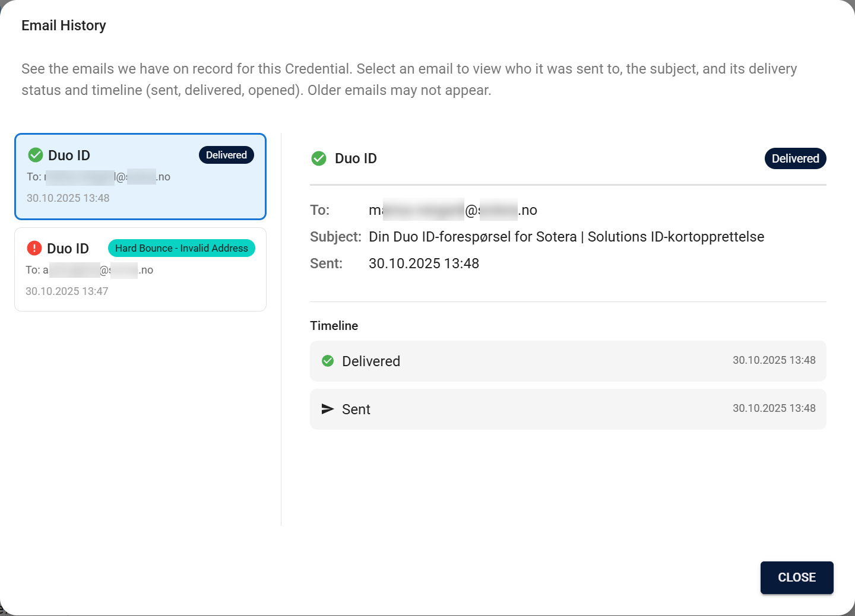Image resolution: width=855 pixels, height=616 pixels.
Task: Select the bounced Duo ID email entry
Action: click(x=140, y=269)
